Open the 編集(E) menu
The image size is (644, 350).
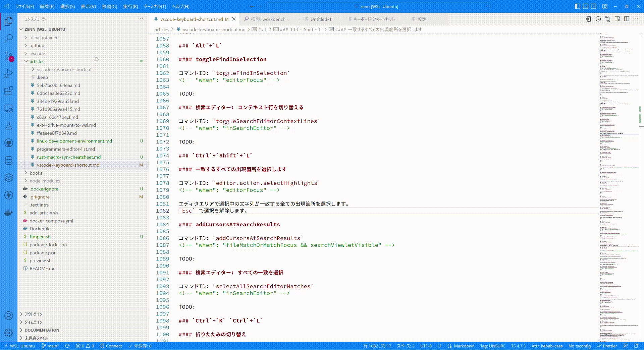47,6
